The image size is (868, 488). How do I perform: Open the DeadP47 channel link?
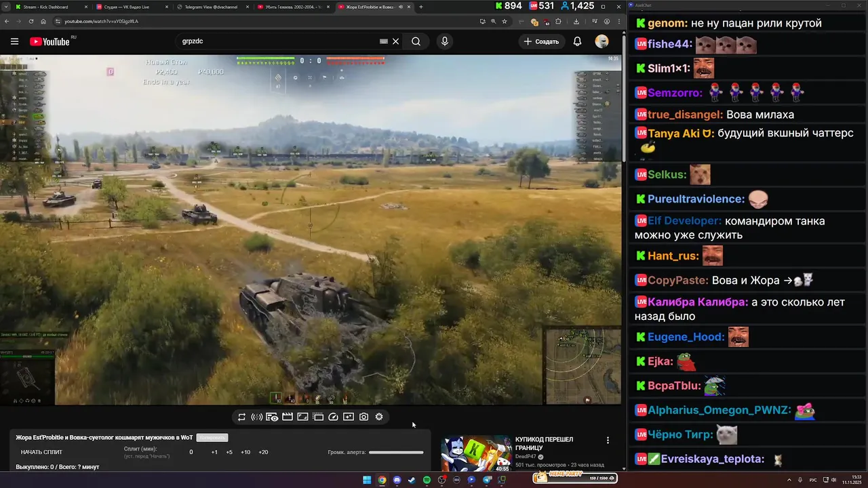[x=526, y=457]
